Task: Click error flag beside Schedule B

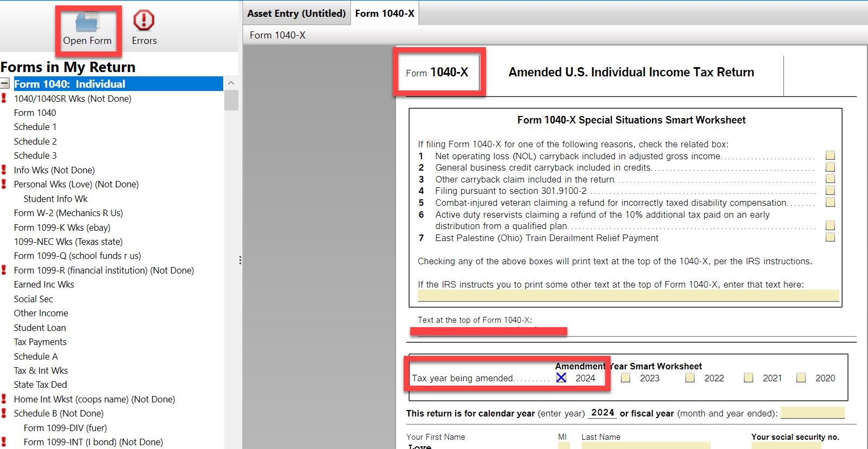Action: coord(4,413)
